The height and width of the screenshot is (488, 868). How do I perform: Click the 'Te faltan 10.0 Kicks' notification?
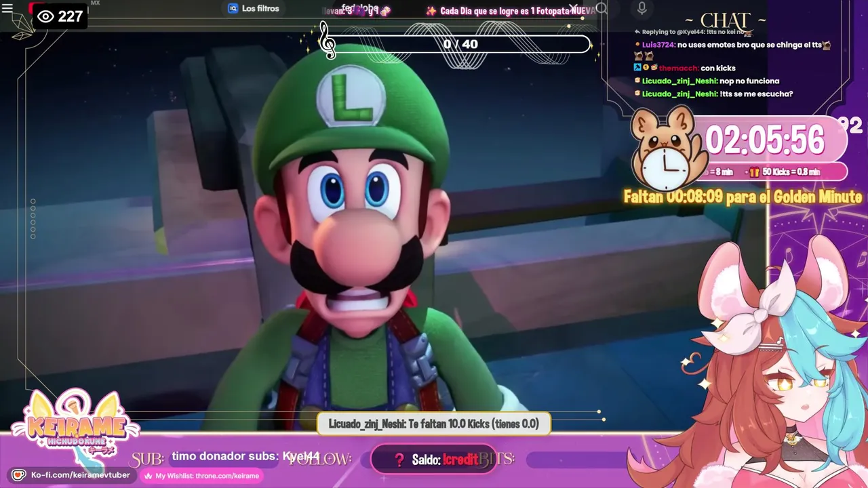coord(433,424)
